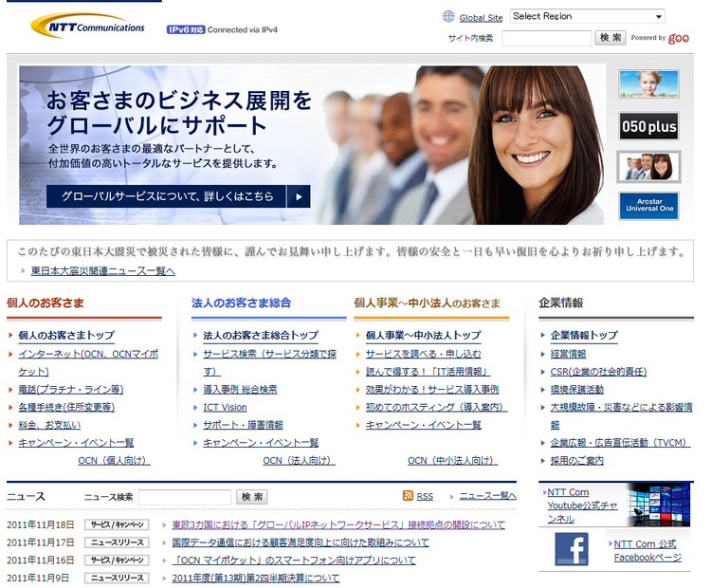Open 企業広報・広告宣伝活動（TVCM）link
The image size is (711, 588).
click(x=620, y=442)
